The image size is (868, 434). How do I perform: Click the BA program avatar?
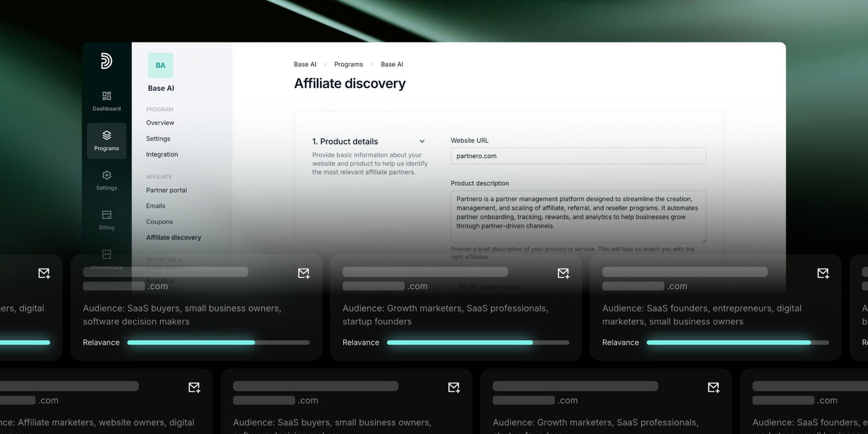point(161,66)
